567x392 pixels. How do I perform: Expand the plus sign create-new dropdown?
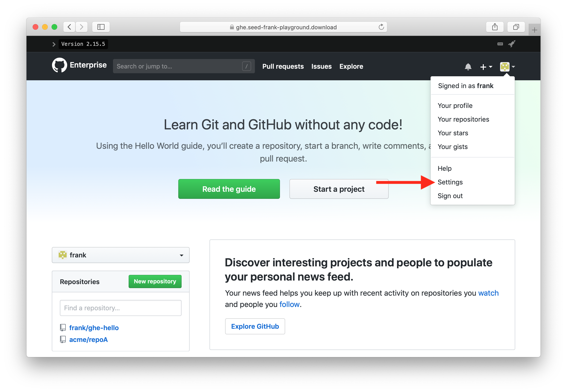pyautogui.click(x=486, y=67)
